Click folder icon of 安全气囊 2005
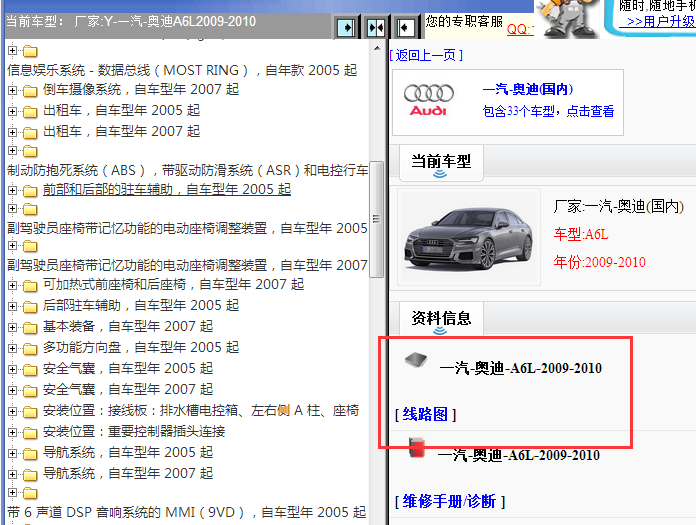The width and height of the screenshot is (696, 525). pyautogui.click(x=30, y=369)
